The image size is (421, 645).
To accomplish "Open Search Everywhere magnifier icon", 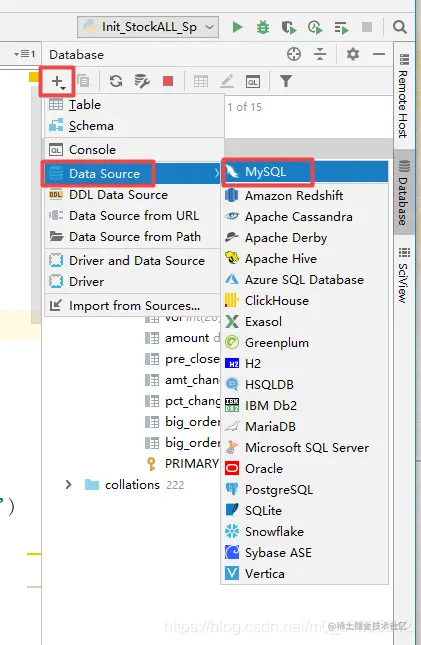I will coord(399,27).
